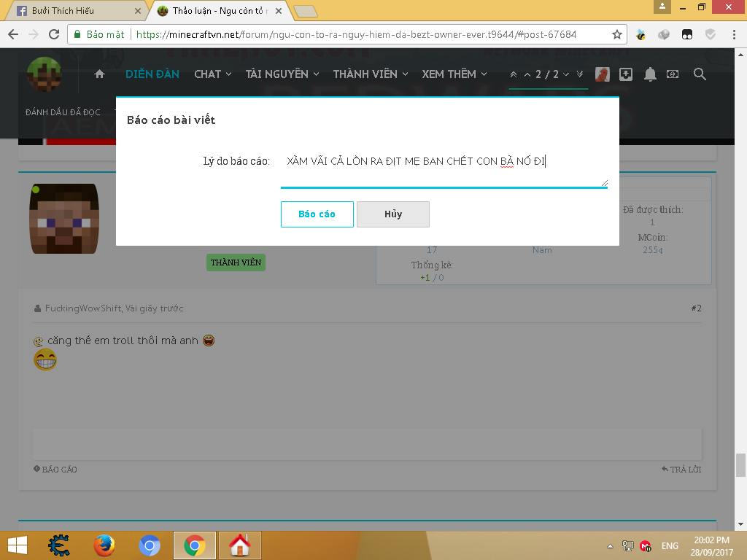Expand the THÀNH VIÊN dropdown
Image resolution: width=747 pixels, height=560 pixels.
371,74
